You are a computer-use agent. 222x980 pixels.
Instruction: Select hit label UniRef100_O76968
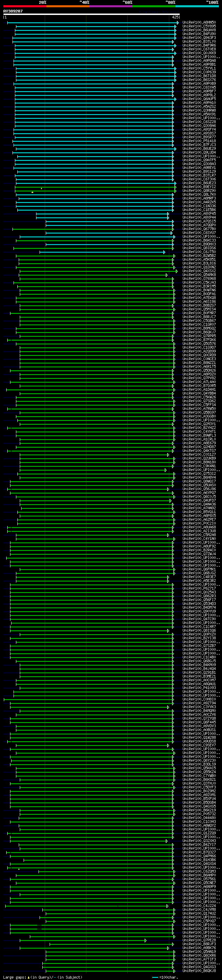(199, 279)
